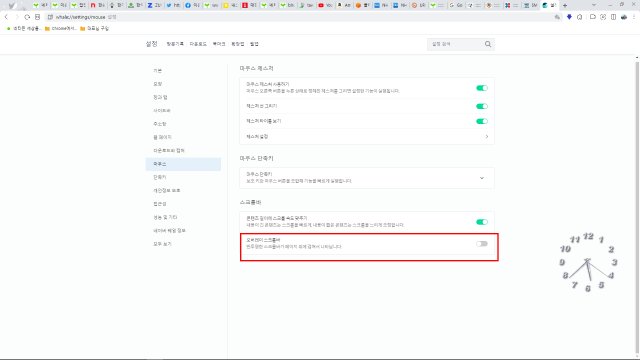Click the cloud icon in toolbar
The image size is (640, 360).
point(624,17)
